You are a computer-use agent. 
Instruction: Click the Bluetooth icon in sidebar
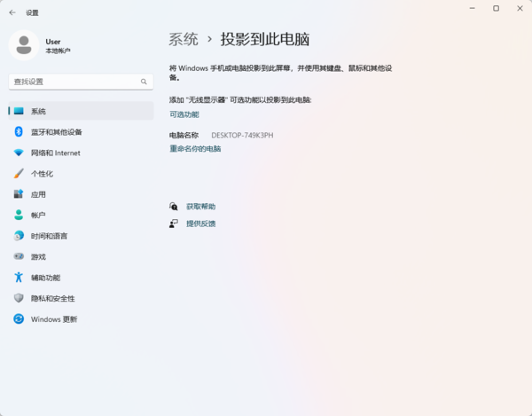tap(19, 131)
